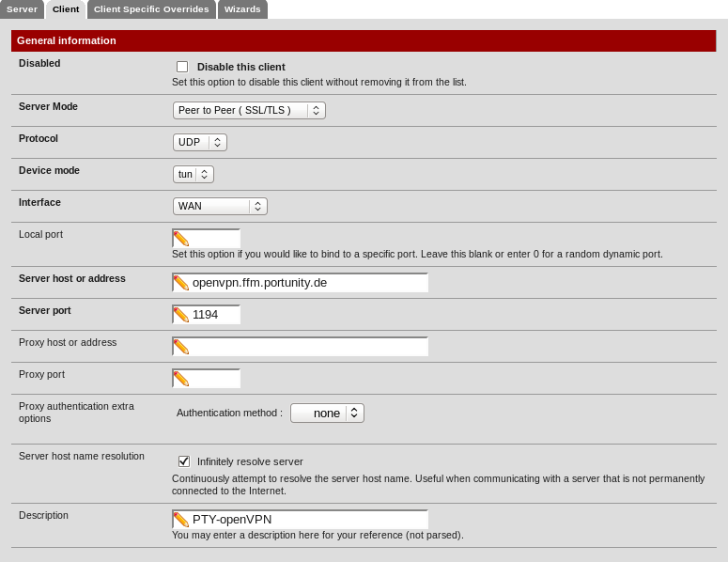The height and width of the screenshot is (562, 728).
Task: Click pencil icon in Server host field
Action: pos(181,283)
